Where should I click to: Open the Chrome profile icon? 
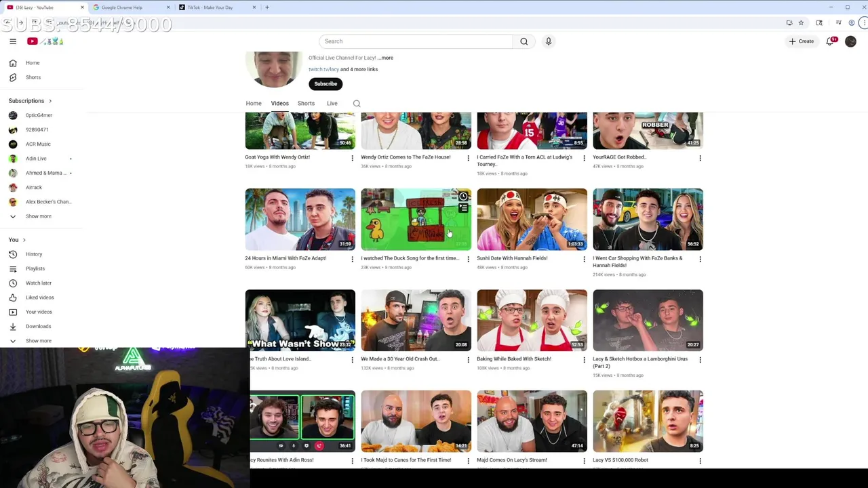852,23
